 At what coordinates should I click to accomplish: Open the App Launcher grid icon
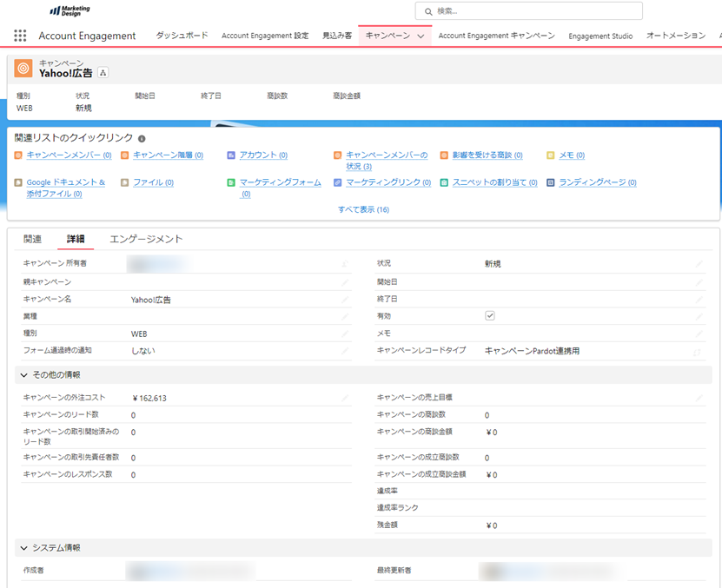20,36
